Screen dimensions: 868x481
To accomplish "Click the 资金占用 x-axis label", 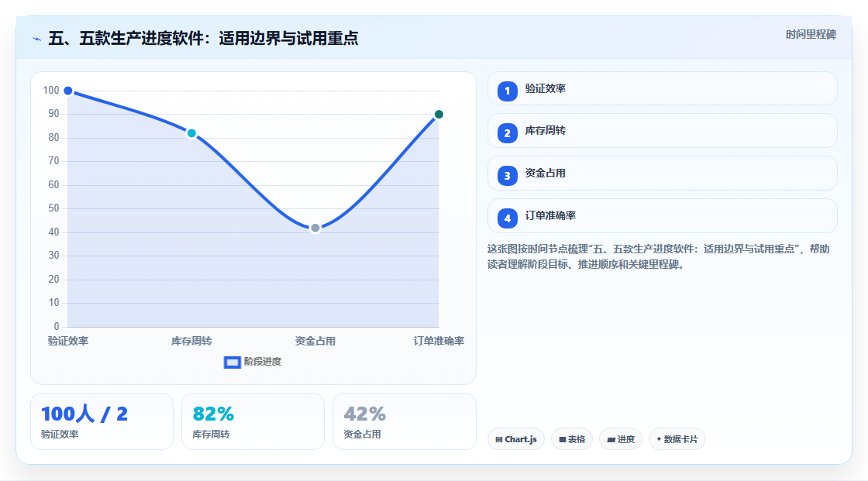I will pos(315,342).
